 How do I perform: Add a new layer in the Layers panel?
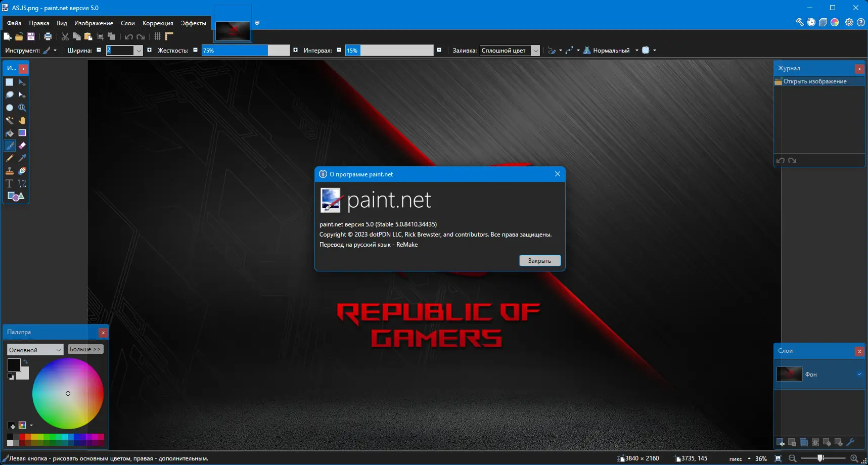780,442
